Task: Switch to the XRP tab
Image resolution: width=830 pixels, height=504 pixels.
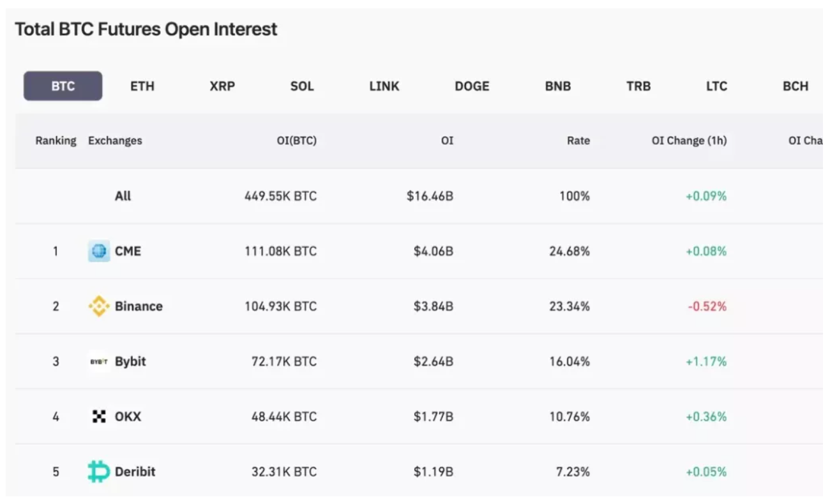Action: (222, 86)
